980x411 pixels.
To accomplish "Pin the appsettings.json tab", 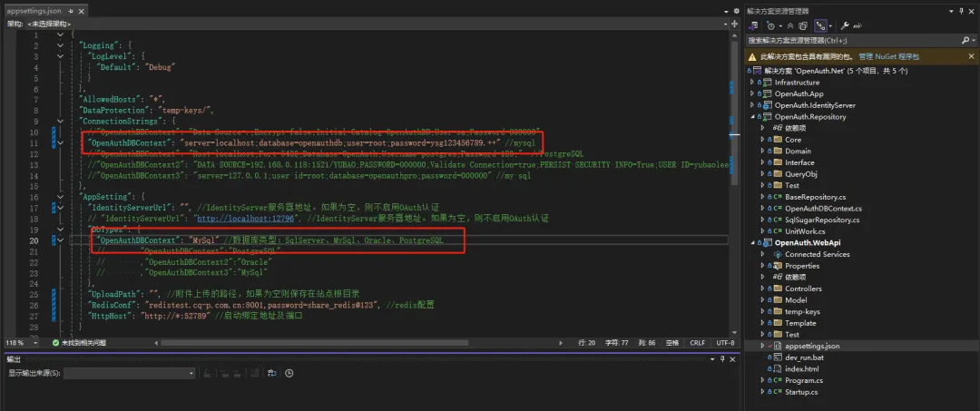I will click(x=69, y=11).
